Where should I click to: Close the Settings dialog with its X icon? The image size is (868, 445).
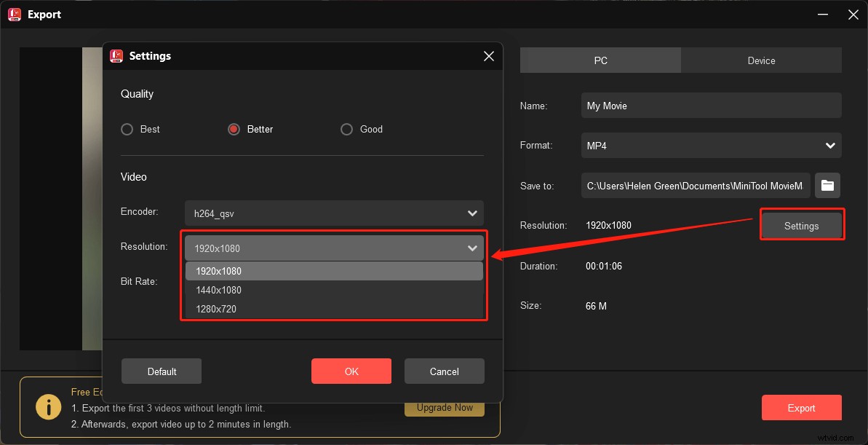(x=488, y=55)
